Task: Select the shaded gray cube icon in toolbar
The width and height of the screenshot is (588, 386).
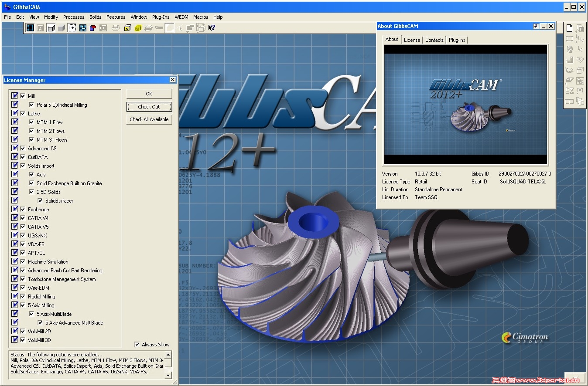Action: 62,28
